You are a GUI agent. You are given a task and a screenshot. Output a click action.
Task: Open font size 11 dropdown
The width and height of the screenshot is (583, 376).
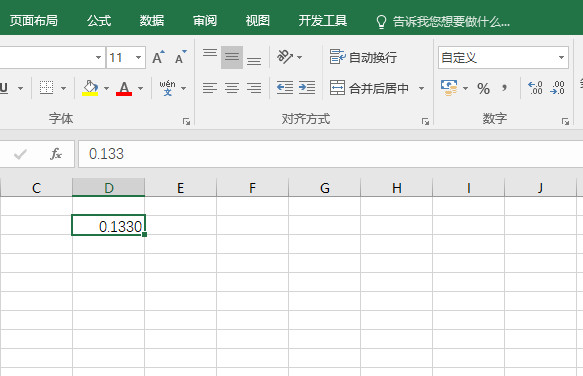coord(138,57)
